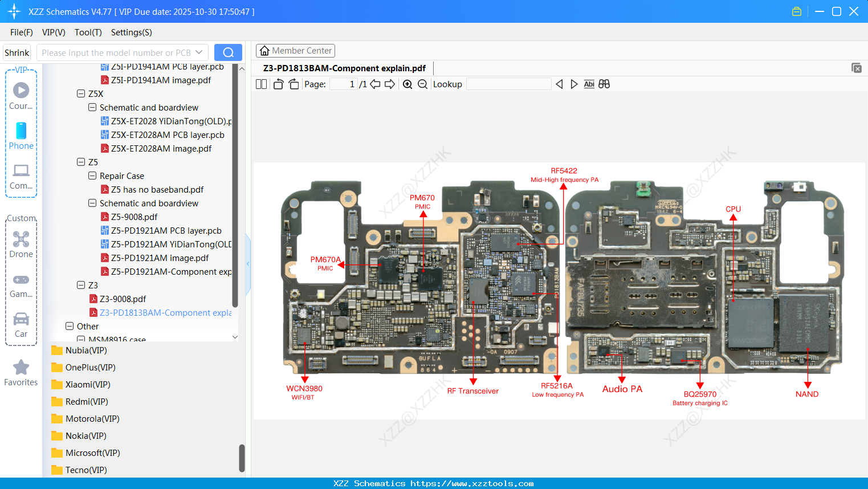Open the VIP(V) menu
Viewport: 868px width, 489px height.
54,32
